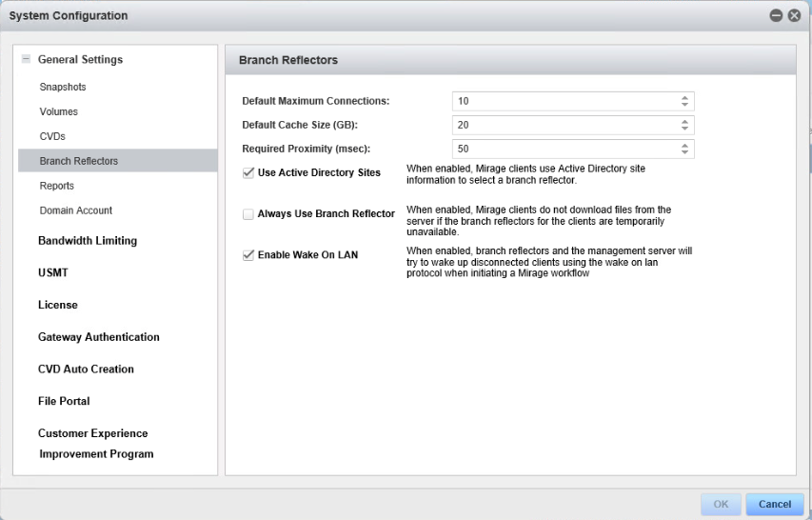Increase Default Maximum Connections with up arrow
Viewport: 812px width, 520px height.
point(684,97)
